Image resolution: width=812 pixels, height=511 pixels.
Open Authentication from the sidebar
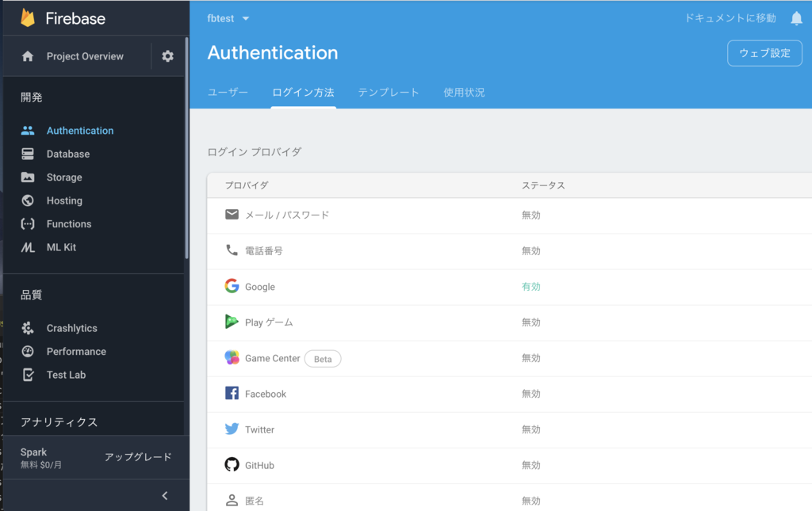[x=79, y=130]
